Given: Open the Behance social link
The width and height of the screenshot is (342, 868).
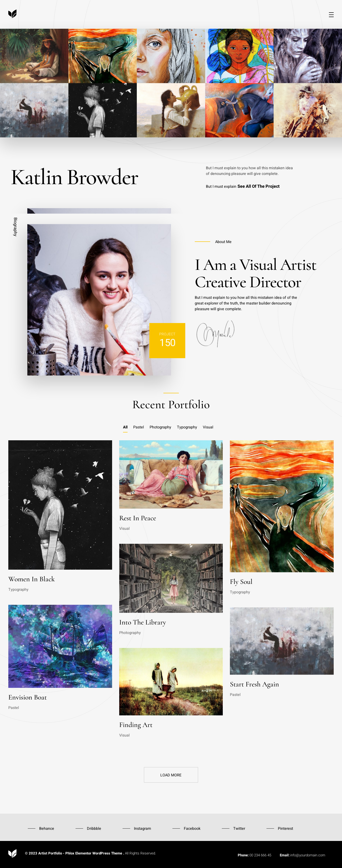Looking at the screenshot, I should (x=47, y=828).
